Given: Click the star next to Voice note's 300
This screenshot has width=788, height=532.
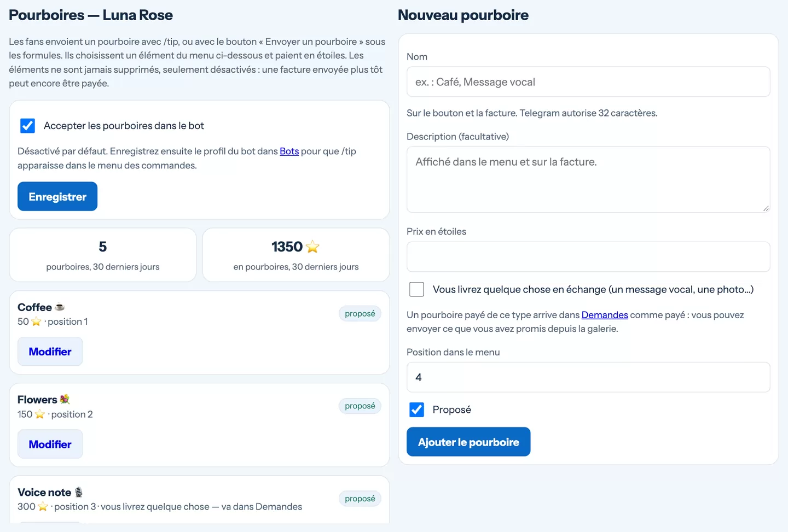Looking at the screenshot, I should 43,507.
